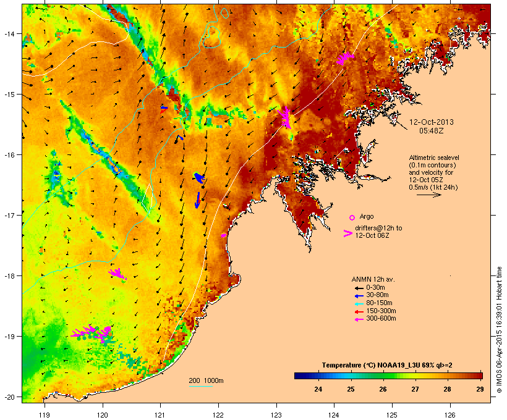Click the magenta drifter cluster near 120E 19S
This screenshot has width=507, height=420.
pos(92,334)
